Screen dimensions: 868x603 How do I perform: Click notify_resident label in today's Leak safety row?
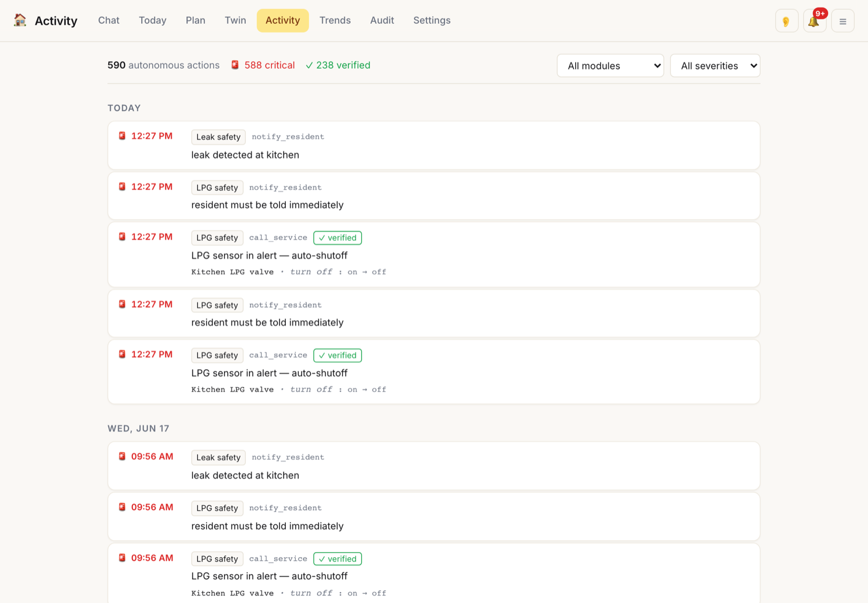288,137
